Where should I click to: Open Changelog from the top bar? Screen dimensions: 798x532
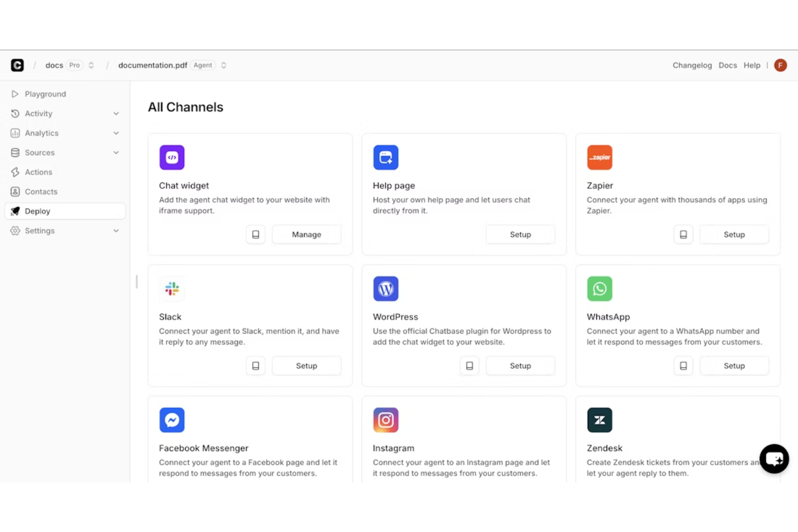click(692, 65)
